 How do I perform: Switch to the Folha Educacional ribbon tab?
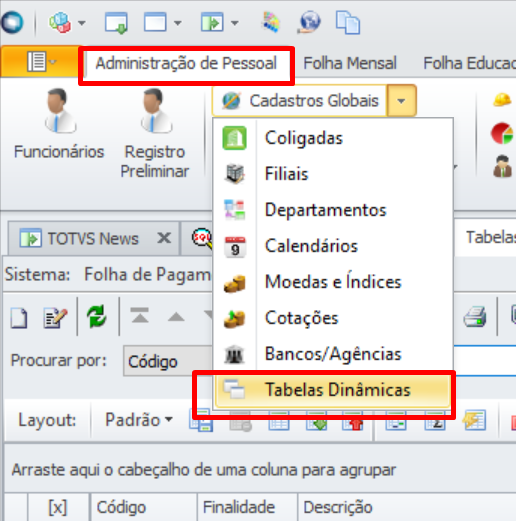coord(469,63)
